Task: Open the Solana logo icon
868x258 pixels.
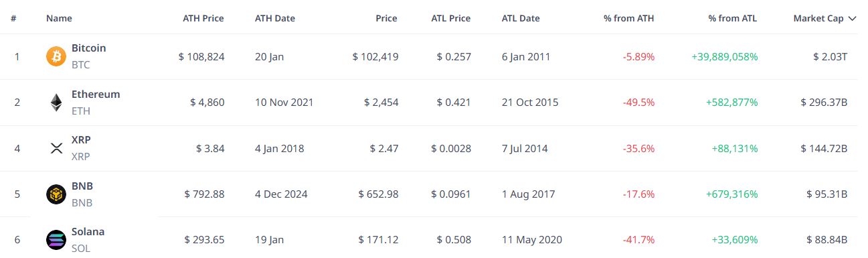Action: tap(56, 239)
